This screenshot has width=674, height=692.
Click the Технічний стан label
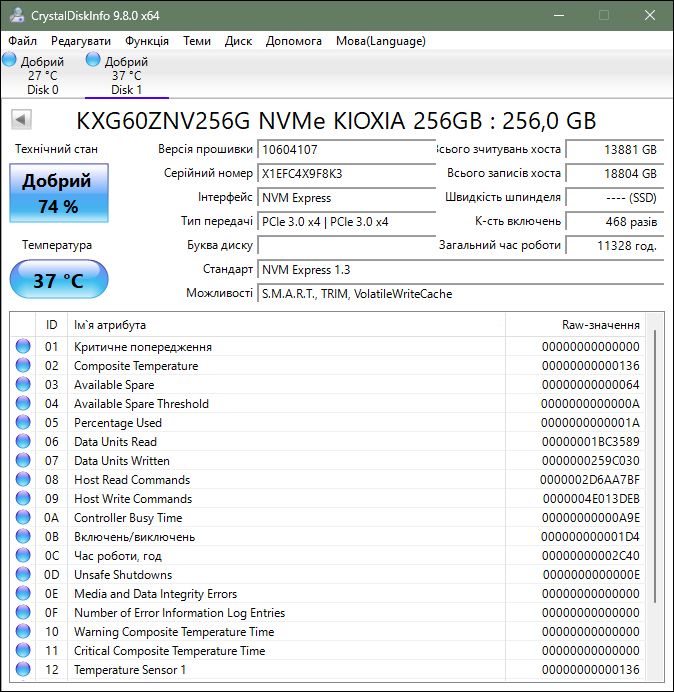tap(56, 149)
